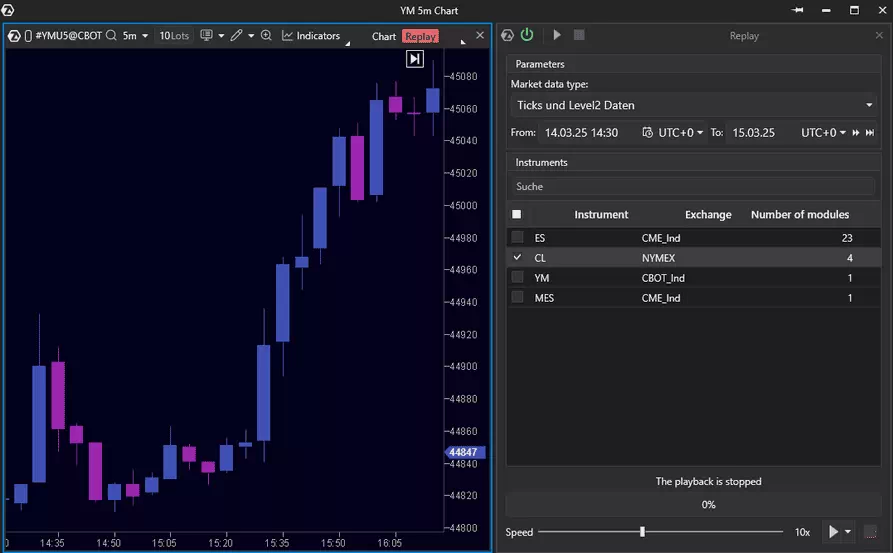Click the #YMU5@CBOT instrument label
The height and width of the screenshot is (553, 893).
pyautogui.click(x=69, y=35)
